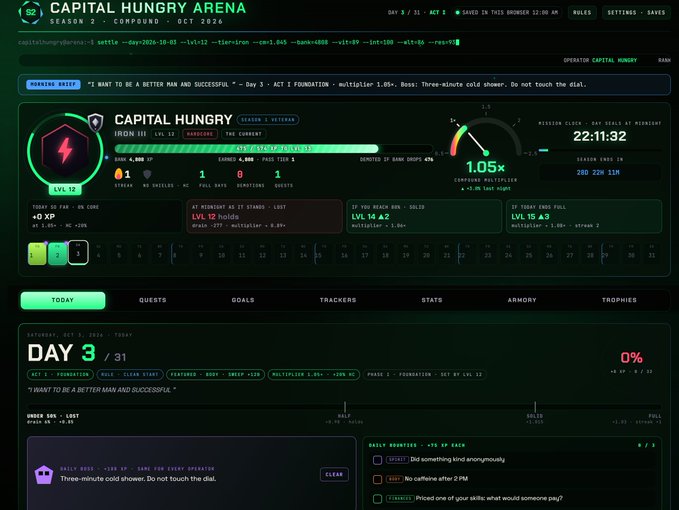Select day 1 tile in calendar strip
679x510 pixels.
tap(37, 253)
